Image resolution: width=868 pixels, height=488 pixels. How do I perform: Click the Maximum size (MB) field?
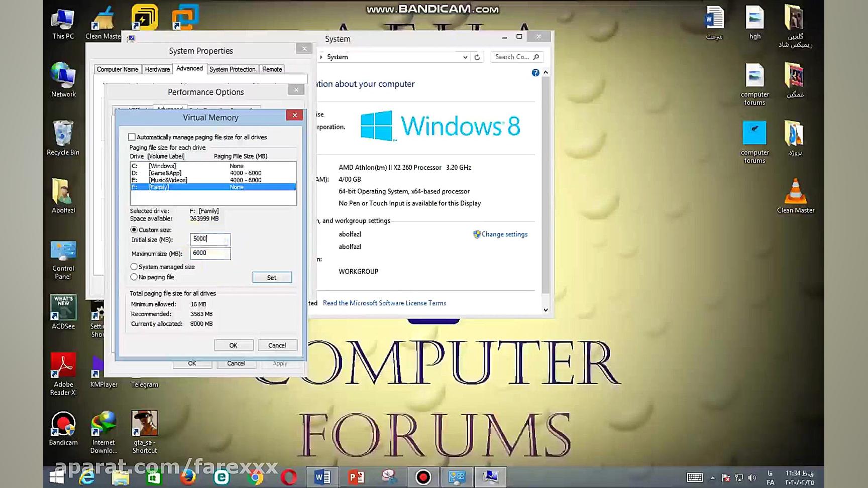210,253
